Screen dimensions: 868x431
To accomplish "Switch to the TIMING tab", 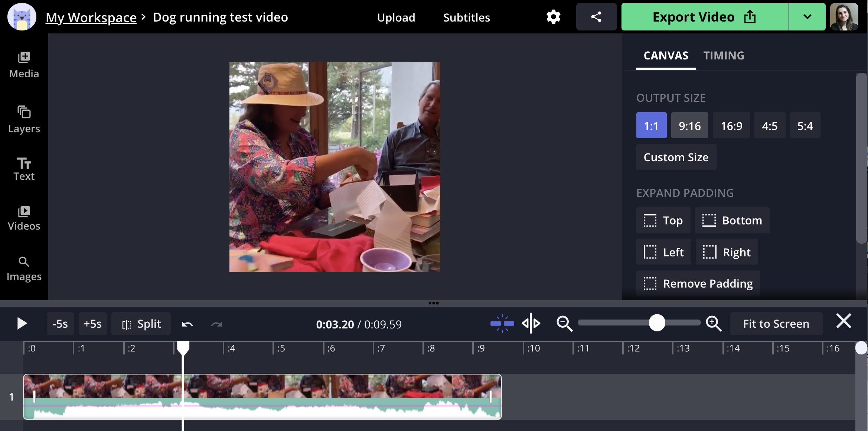I will tap(724, 56).
